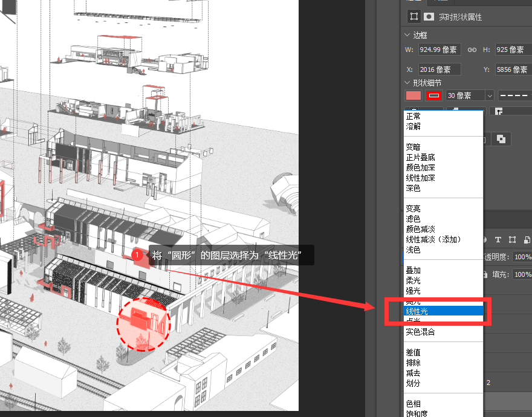The width and height of the screenshot is (532, 417).
Task: Open the 30 像素 stroke width dropdown
Action: (x=488, y=95)
